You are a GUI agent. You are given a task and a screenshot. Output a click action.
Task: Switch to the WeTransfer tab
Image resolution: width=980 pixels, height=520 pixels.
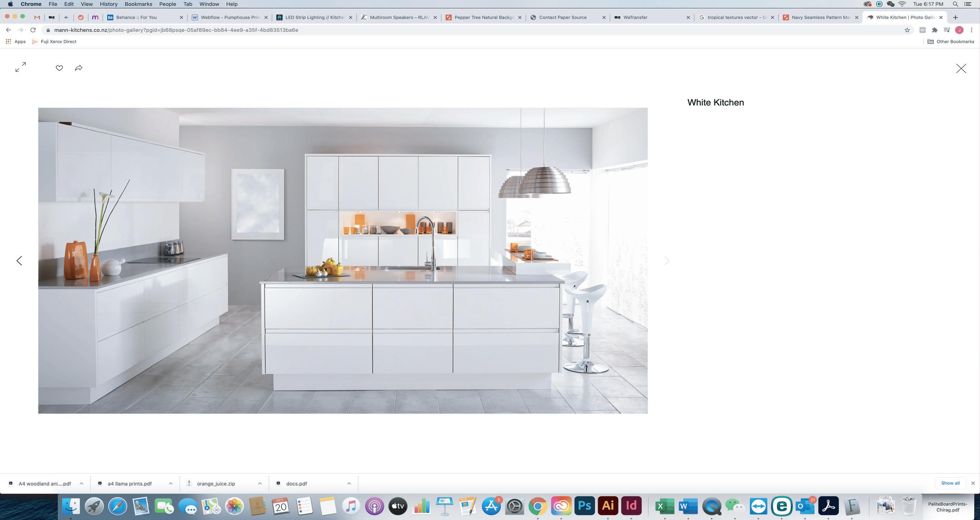click(635, 18)
